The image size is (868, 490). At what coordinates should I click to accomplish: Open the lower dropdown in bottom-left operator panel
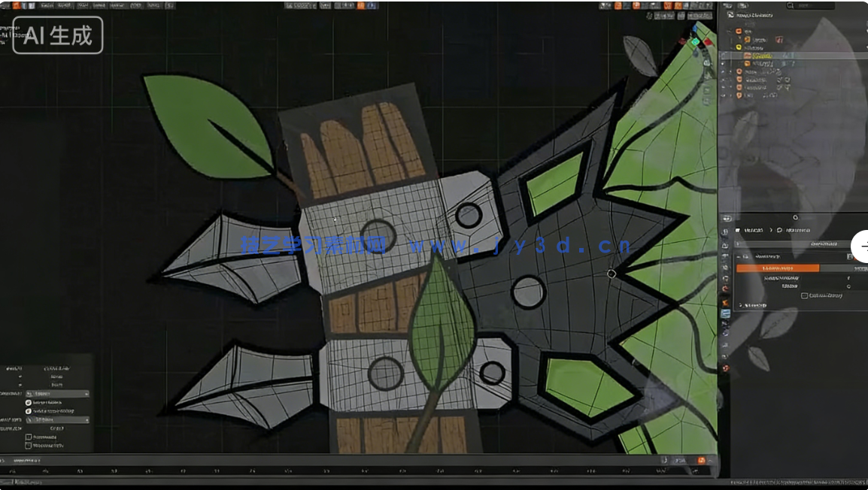pyautogui.click(x=57, y=420)
